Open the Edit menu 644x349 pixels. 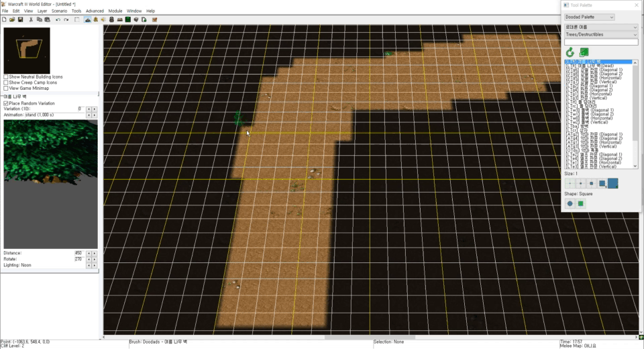[16, 11]
